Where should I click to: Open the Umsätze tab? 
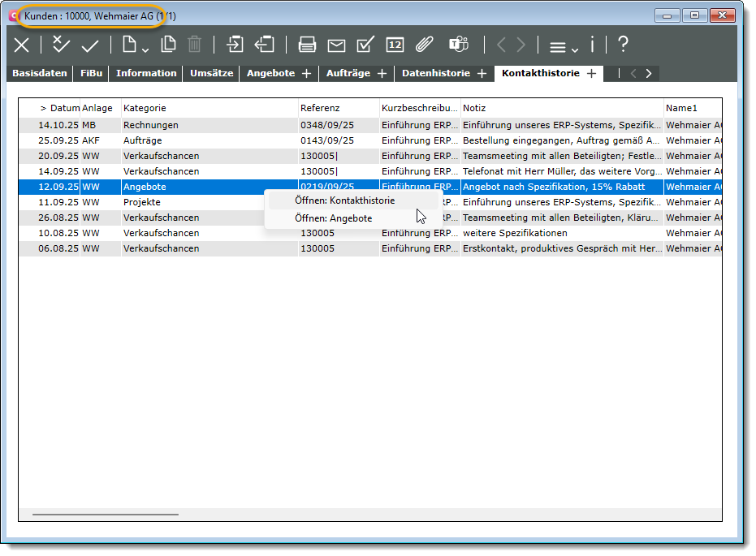pos(211,73)
